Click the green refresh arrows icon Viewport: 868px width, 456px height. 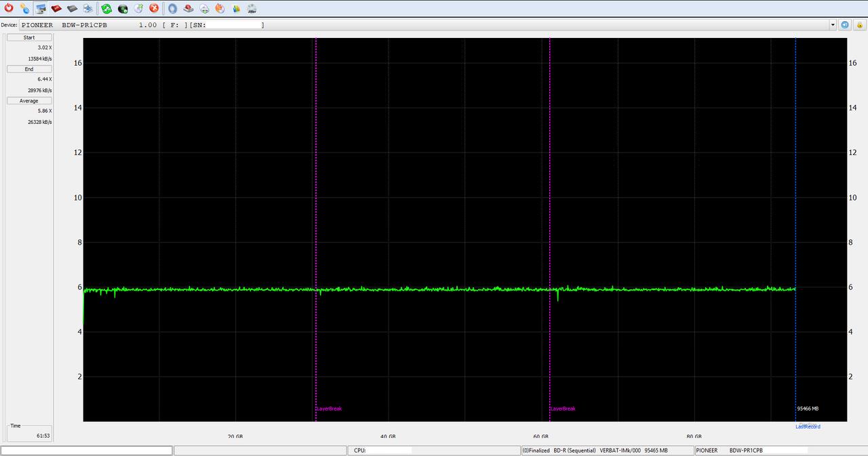point(106,8)
